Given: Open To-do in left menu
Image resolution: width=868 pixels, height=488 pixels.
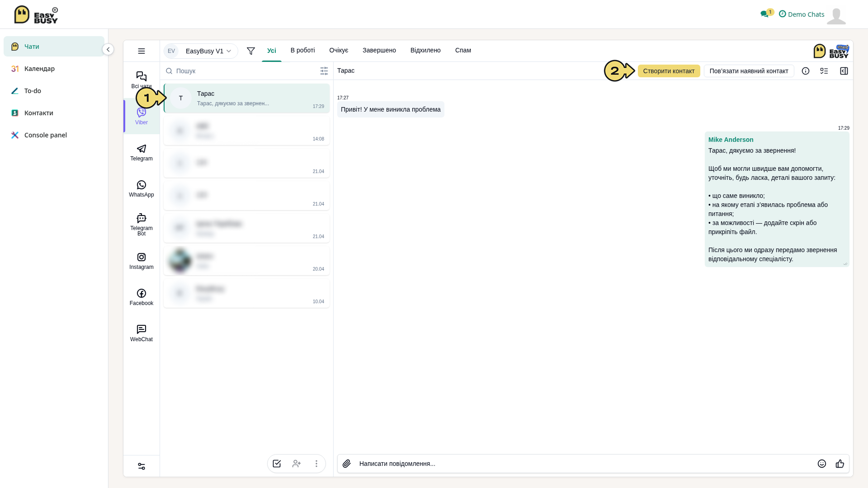Looking at the screenshot, I should tap(54, 91).
